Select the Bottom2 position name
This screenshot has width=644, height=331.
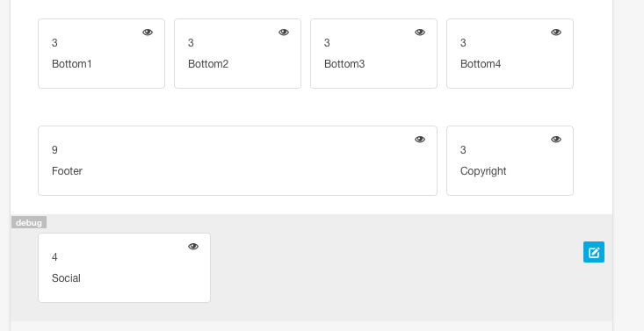(208, 64)
